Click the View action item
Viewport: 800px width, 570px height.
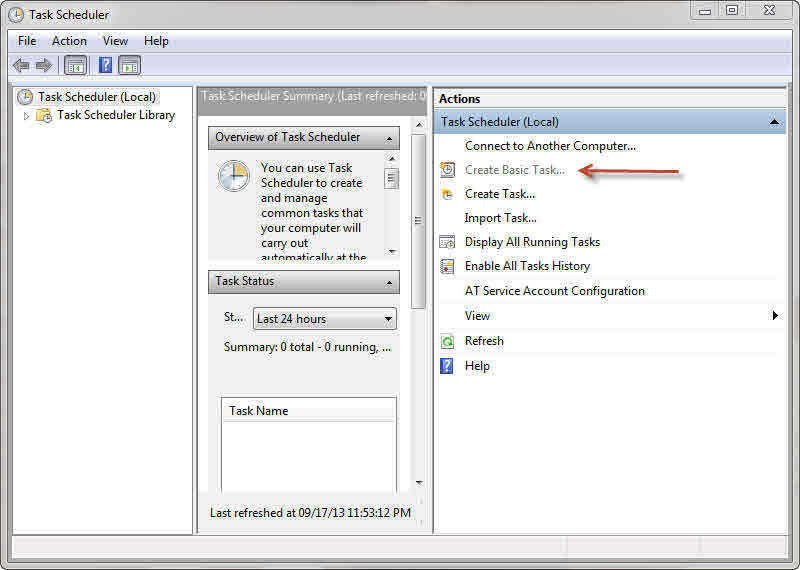point(477,316)
